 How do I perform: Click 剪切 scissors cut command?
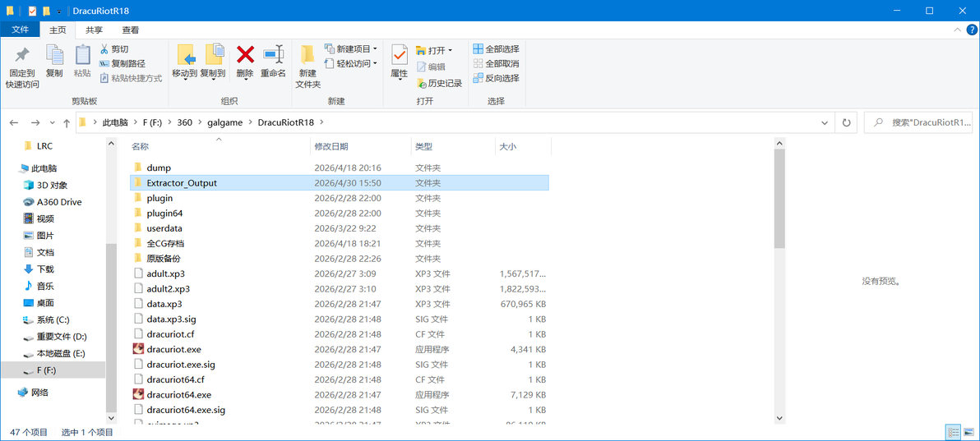click(114, 48)
